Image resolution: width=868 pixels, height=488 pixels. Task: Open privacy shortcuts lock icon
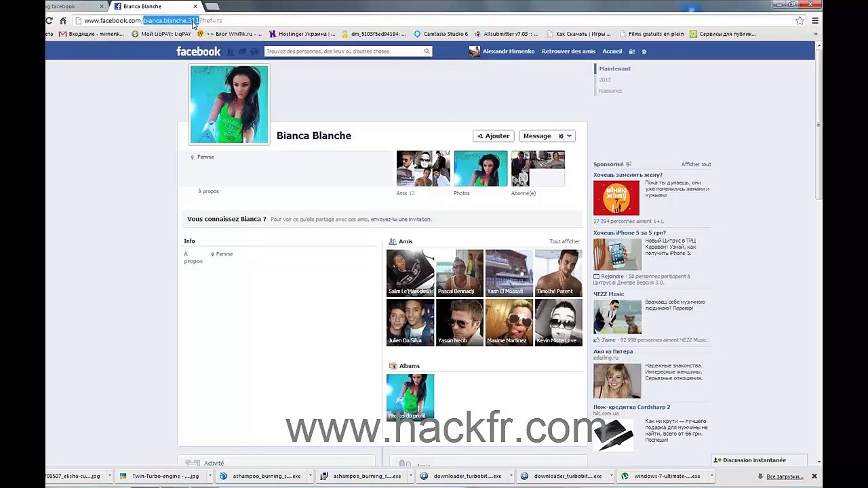(632, 52)
